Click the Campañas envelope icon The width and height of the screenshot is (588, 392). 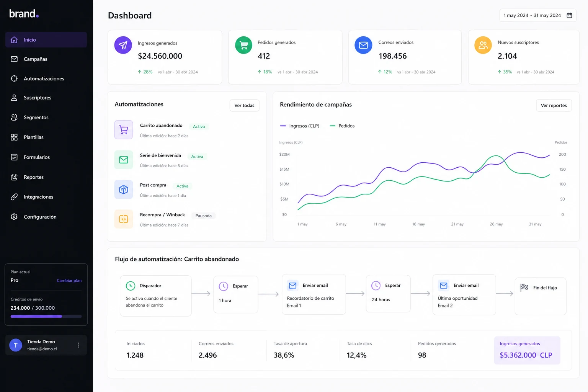14,59
